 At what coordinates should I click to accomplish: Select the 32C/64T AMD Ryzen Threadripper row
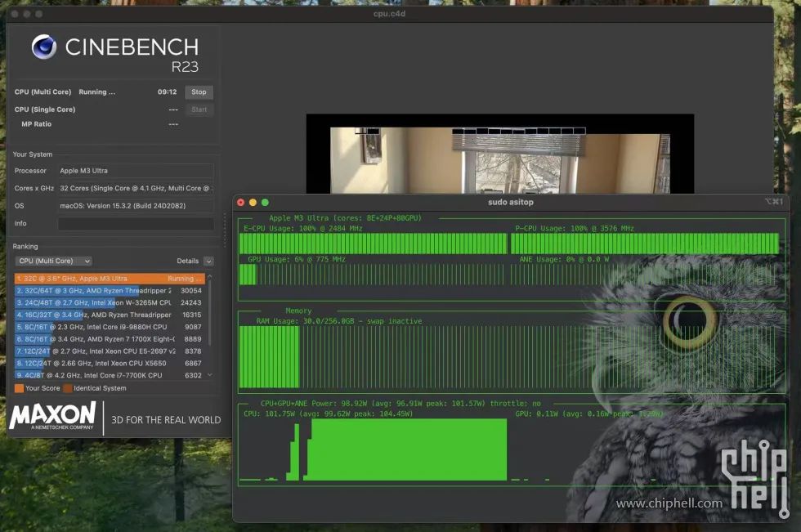[110, 290]
